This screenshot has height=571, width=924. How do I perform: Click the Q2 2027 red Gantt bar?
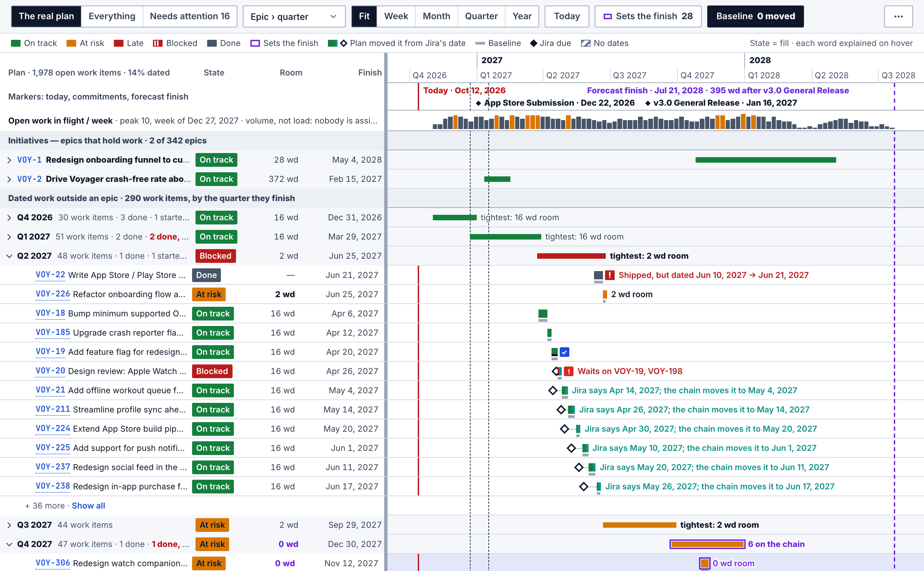[571, 256]
